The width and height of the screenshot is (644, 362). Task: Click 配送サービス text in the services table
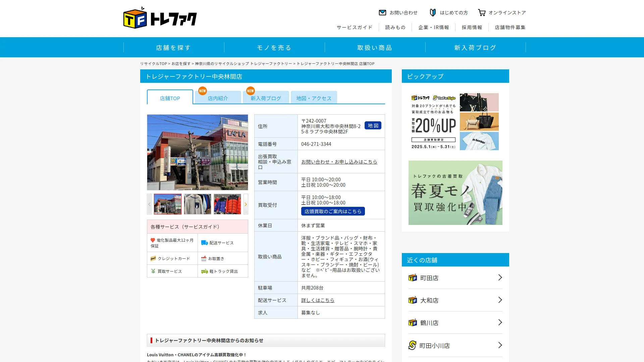221,243
